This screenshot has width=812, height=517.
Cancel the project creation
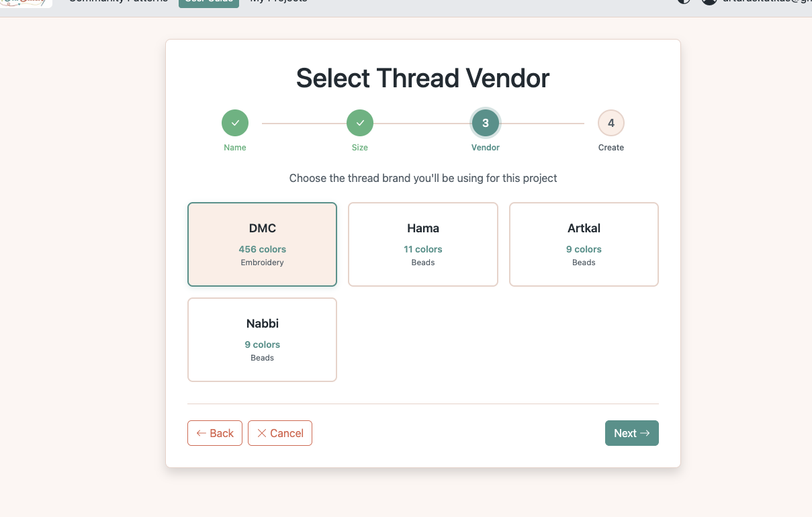[280, 432]
